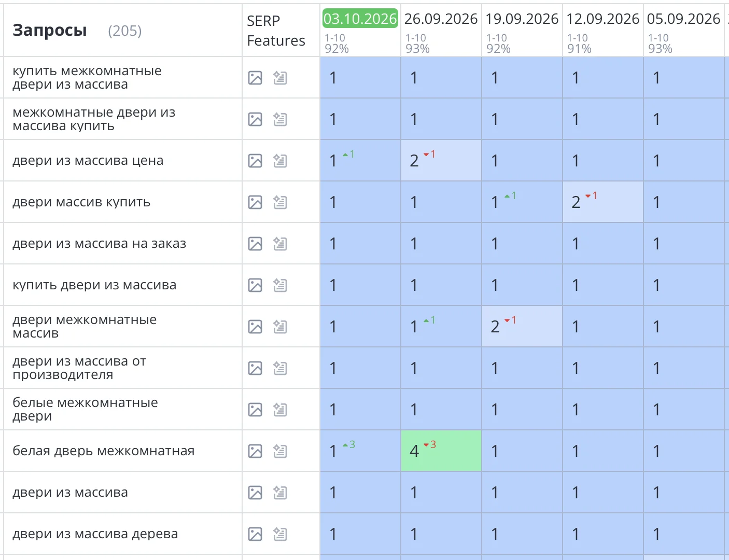This screenshot has height=560, width=729.
Task: Open query 'белые межкомнатные двери'
Action: pyautogui.click(x=85, y=410)
